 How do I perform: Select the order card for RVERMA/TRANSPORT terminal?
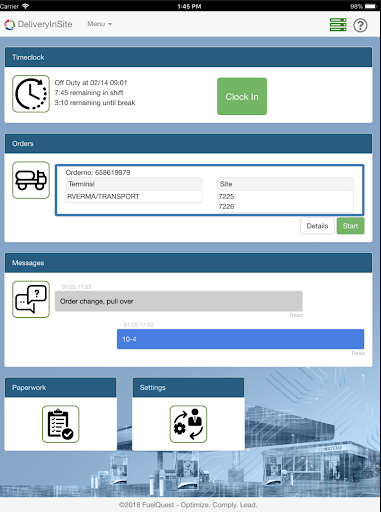coord(210,190)
